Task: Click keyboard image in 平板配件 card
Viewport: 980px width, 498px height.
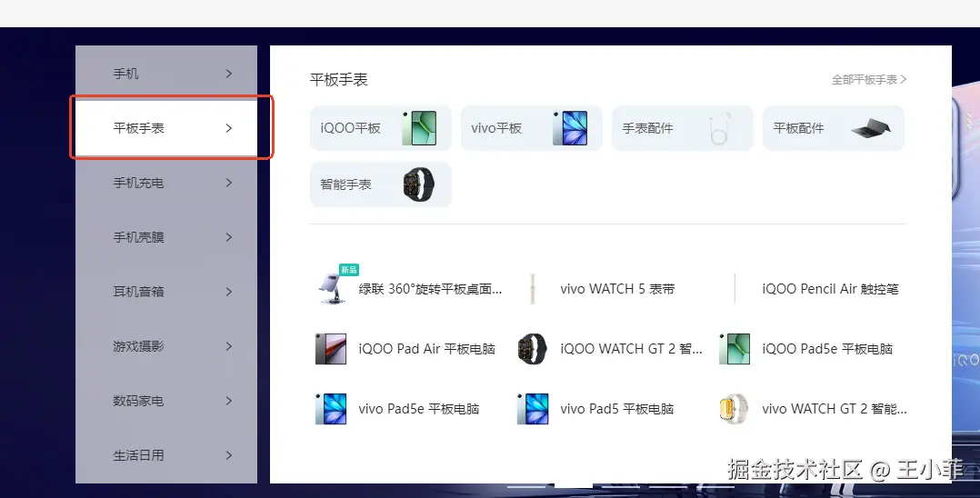Action: click(871, 128)
